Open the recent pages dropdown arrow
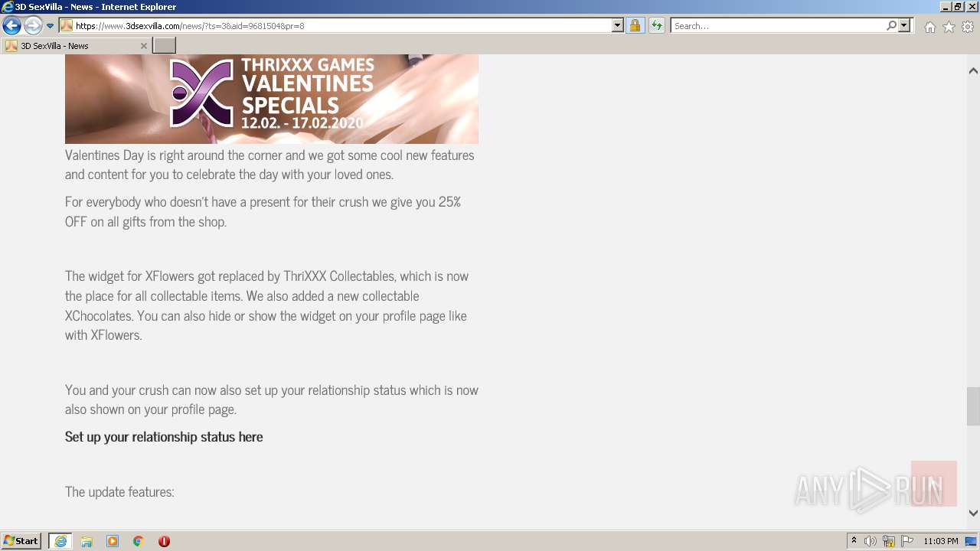Viewport: 980px width, 551px height. tap(51, 26)
